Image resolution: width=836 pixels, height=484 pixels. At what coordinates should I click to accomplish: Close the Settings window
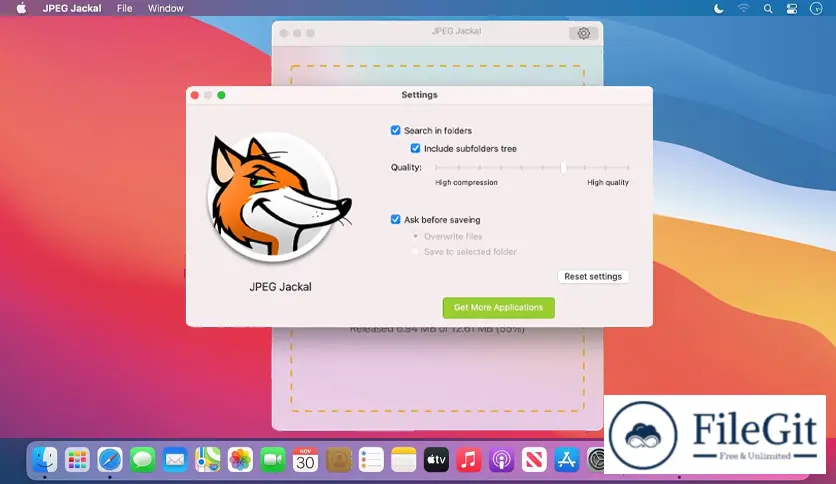click(195, 95)
